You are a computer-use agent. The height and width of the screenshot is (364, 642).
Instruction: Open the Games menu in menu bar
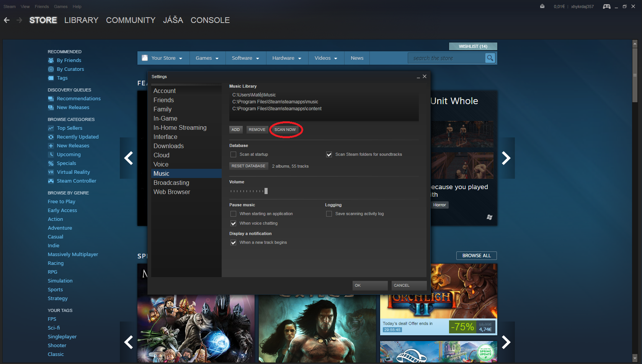tap(60, 7)
